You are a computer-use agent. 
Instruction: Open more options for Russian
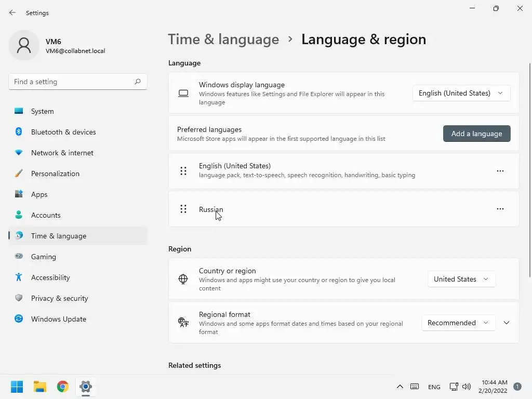click(500, 209)
